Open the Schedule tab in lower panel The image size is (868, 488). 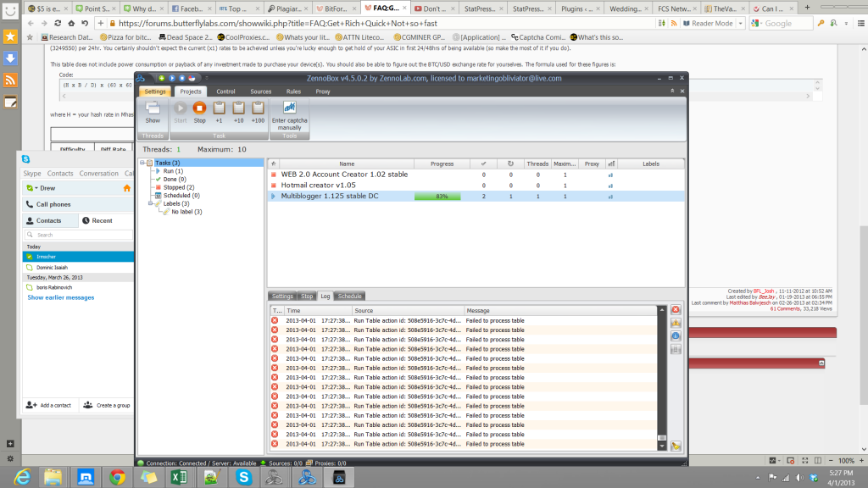pos(349,296)
